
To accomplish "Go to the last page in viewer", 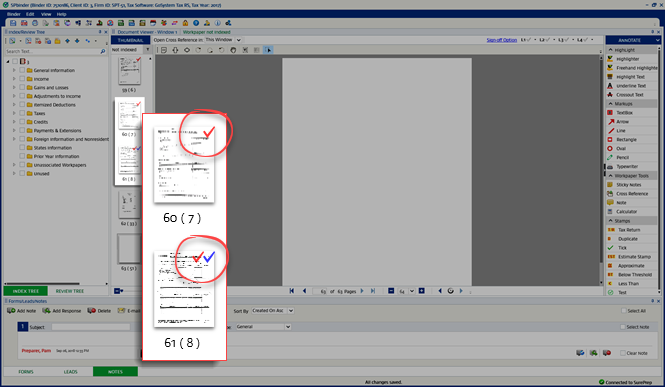I will pos(373,291).
